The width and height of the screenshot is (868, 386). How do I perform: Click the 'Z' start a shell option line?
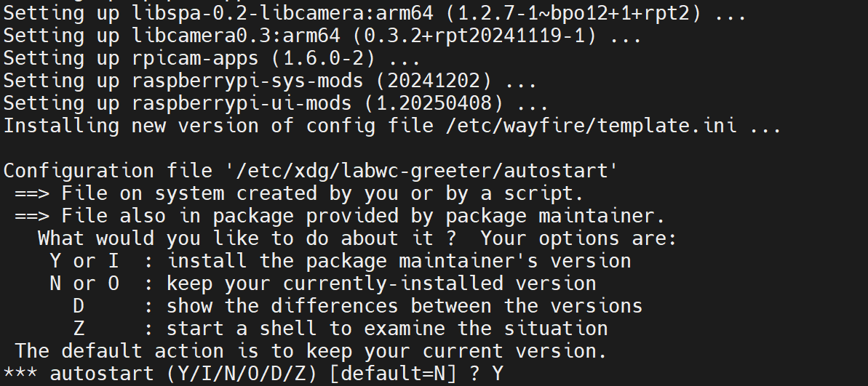(341, 329)
